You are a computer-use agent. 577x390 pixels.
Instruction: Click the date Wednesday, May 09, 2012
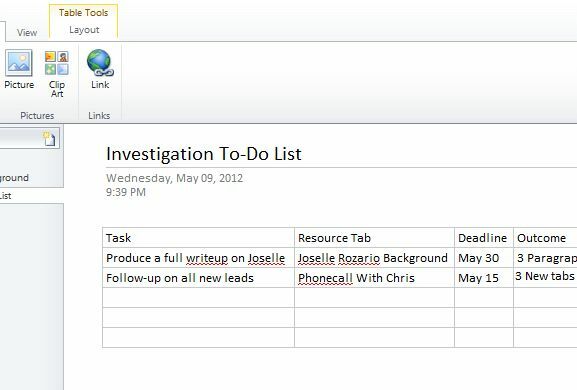[174, 178]
